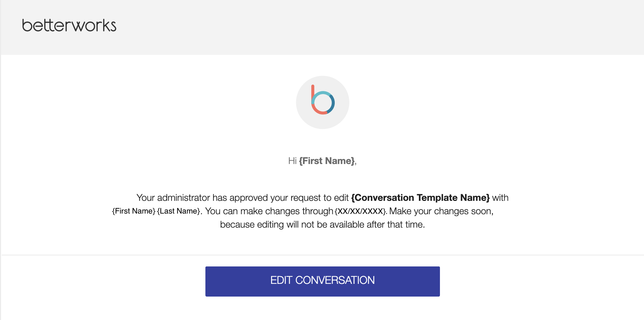Click the betterworks wordmark logo in header
The image size is (644, 320).
pos(69,26)
